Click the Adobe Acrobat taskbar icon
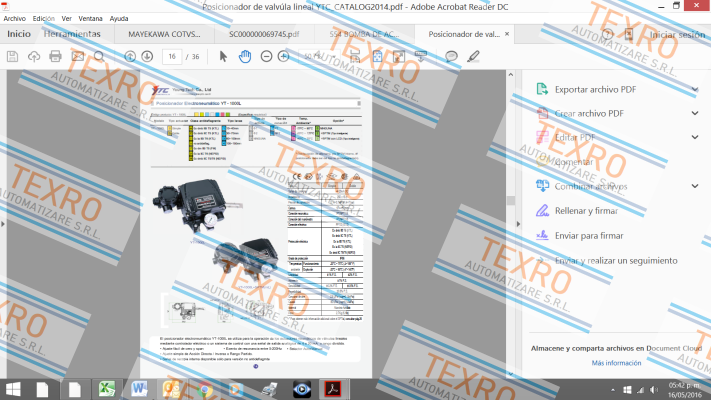Screen dimensions: 711x400 point(333,389)
